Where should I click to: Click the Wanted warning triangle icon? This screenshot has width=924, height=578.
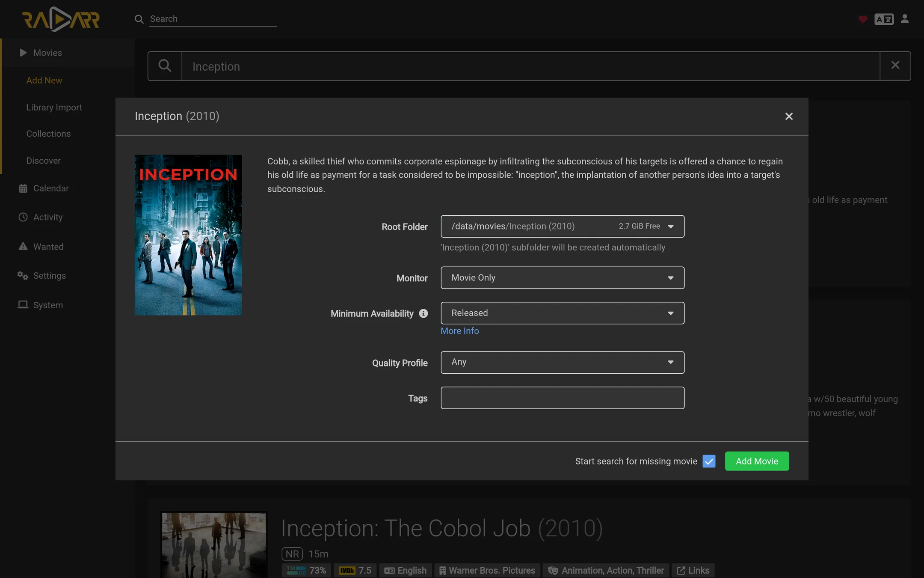pyautogui.click(x=23, y=247)
